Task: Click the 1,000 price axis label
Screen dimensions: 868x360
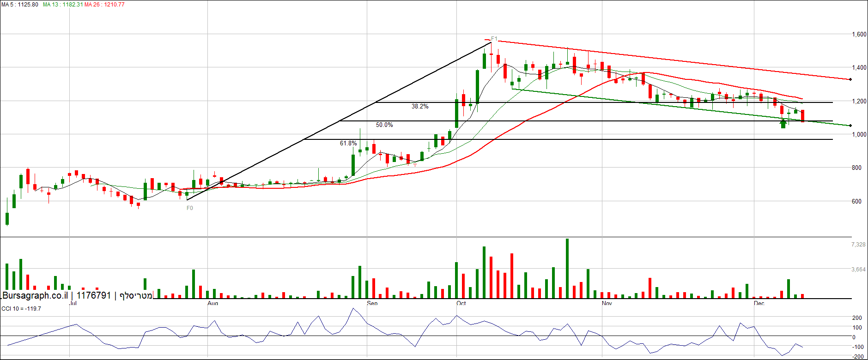Action: click(x=859, y=134)
